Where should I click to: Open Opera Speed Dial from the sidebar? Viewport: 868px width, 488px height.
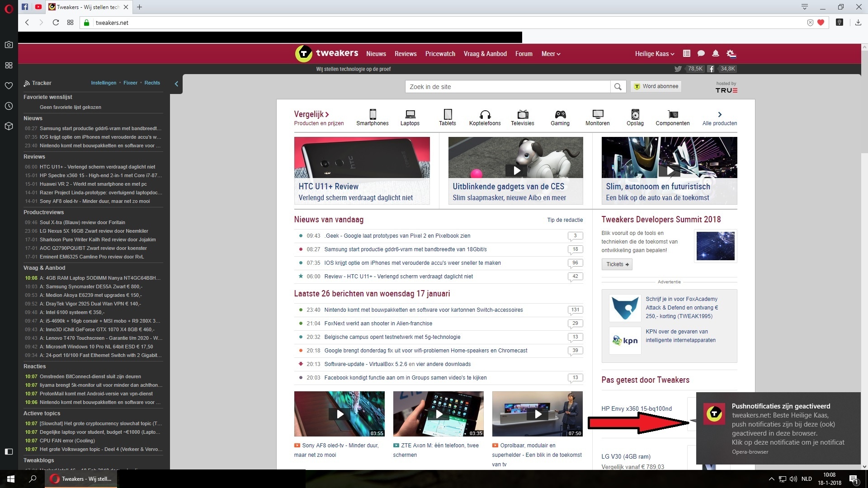click(x=9, y=65)
